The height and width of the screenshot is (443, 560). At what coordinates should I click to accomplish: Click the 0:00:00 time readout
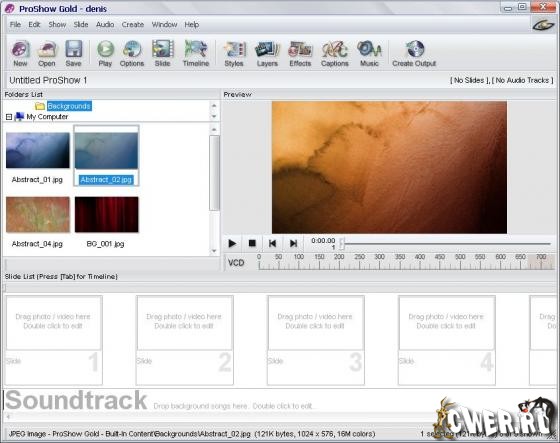[x=323, y=241]
